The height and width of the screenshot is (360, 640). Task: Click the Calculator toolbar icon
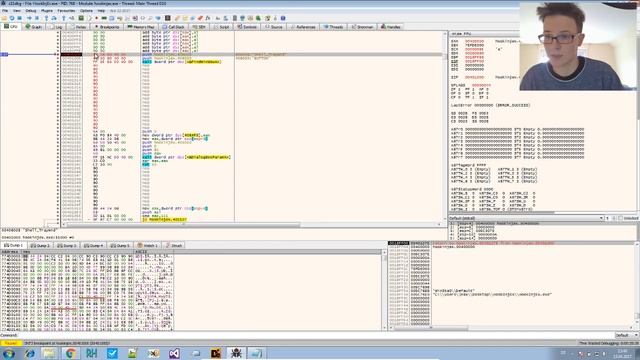pos(235,18)
